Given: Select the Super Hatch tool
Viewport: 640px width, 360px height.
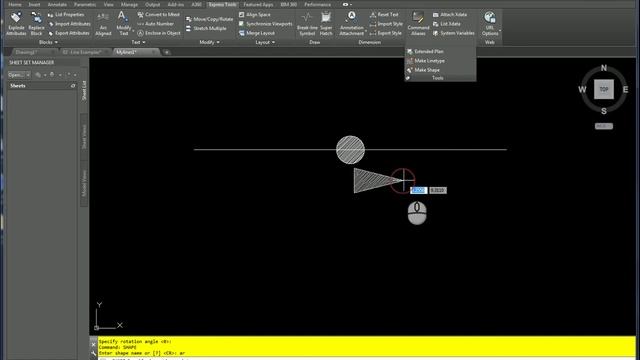Looking at the screenshot, I should 326,23.
